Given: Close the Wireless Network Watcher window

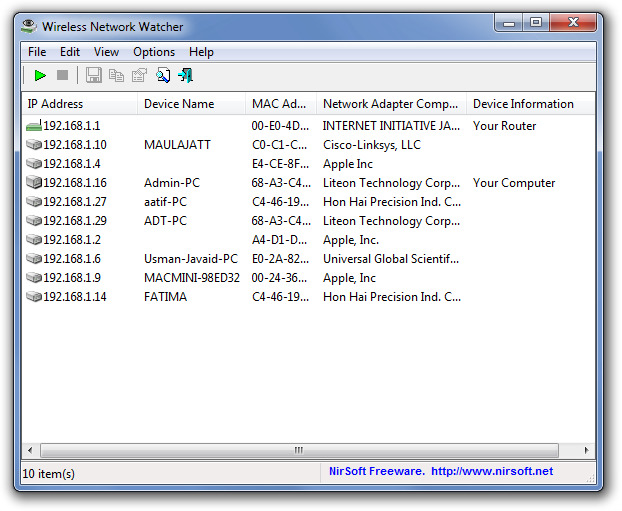Looking at the screenshot, I should (573, 23).
